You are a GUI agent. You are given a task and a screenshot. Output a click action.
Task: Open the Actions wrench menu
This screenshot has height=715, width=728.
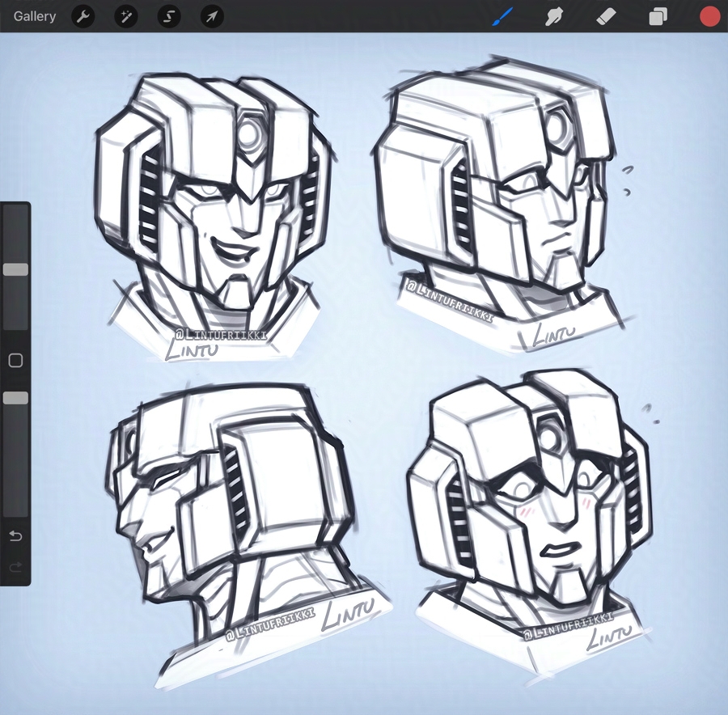[83, 17]
